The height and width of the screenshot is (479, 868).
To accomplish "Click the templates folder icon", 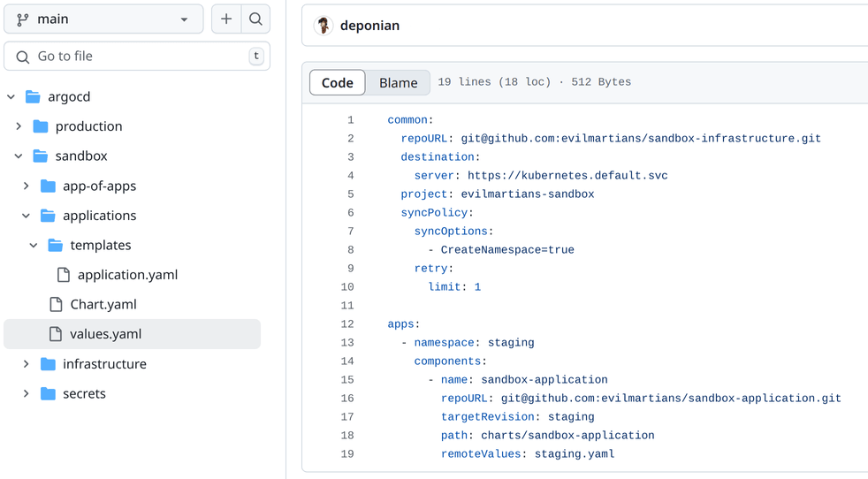I will pos(56,246).
